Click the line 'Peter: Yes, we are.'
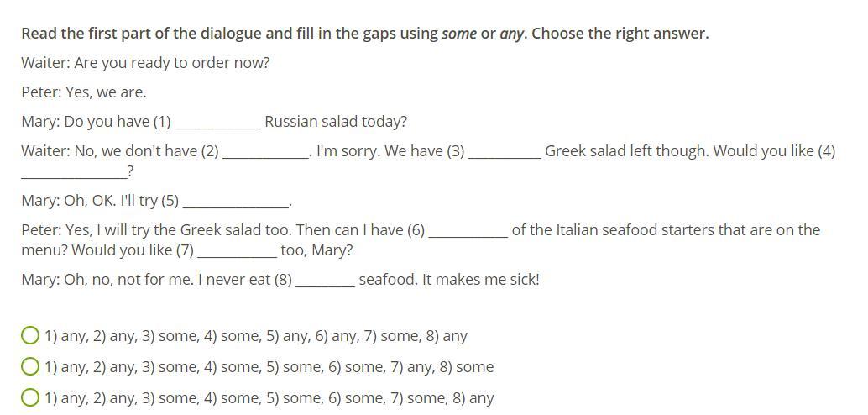 [84, 92]
